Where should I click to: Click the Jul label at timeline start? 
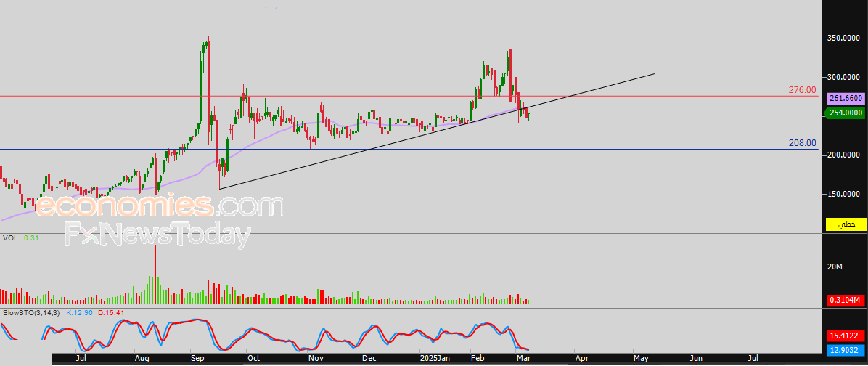81,359
